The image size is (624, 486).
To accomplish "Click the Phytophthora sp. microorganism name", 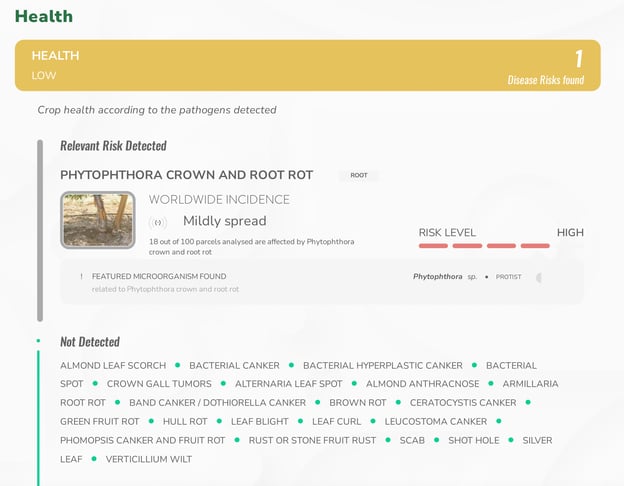I will [445, 277].
